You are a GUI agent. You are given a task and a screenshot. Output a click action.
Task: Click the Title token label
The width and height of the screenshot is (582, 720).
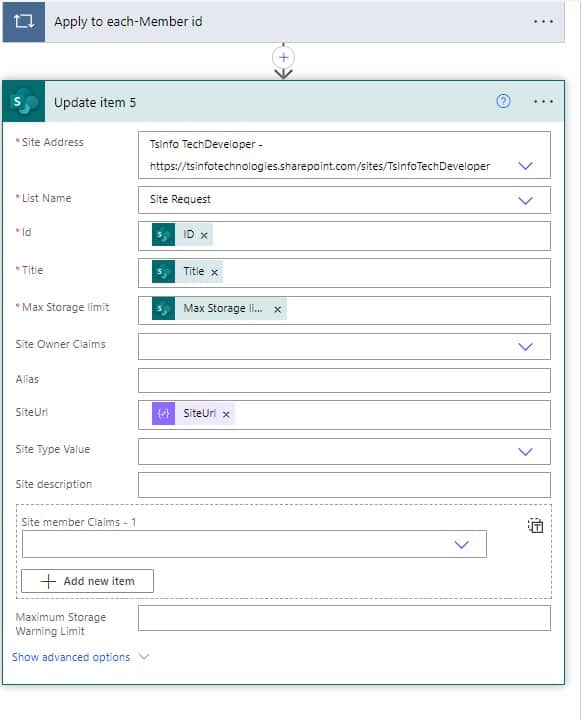tap(194, 271)
